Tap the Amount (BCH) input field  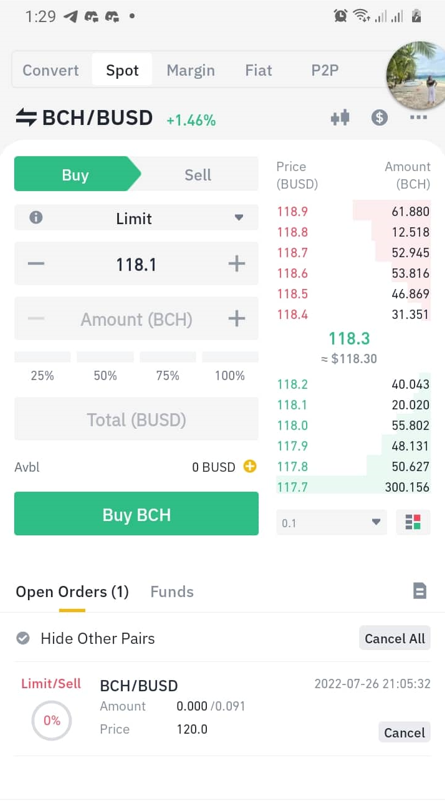pyautogui.click(x=136, y=319)
